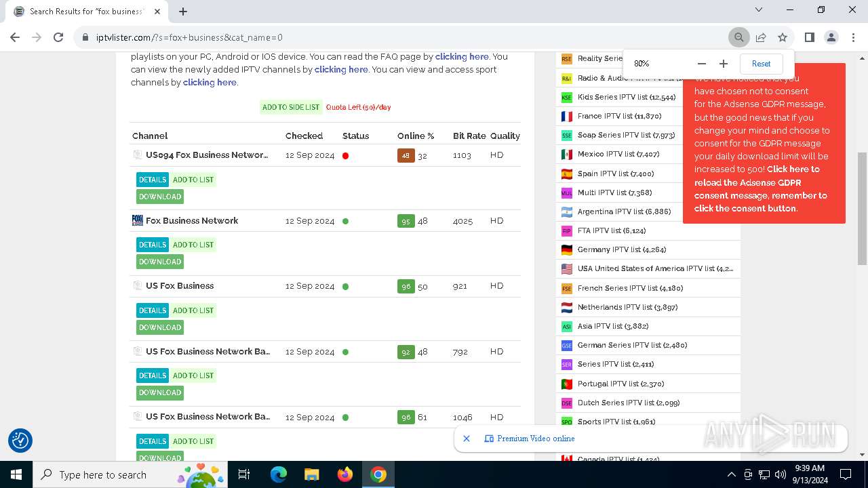Follow the FAQ 'clicking here' link
868x488 pixels.
462,56
